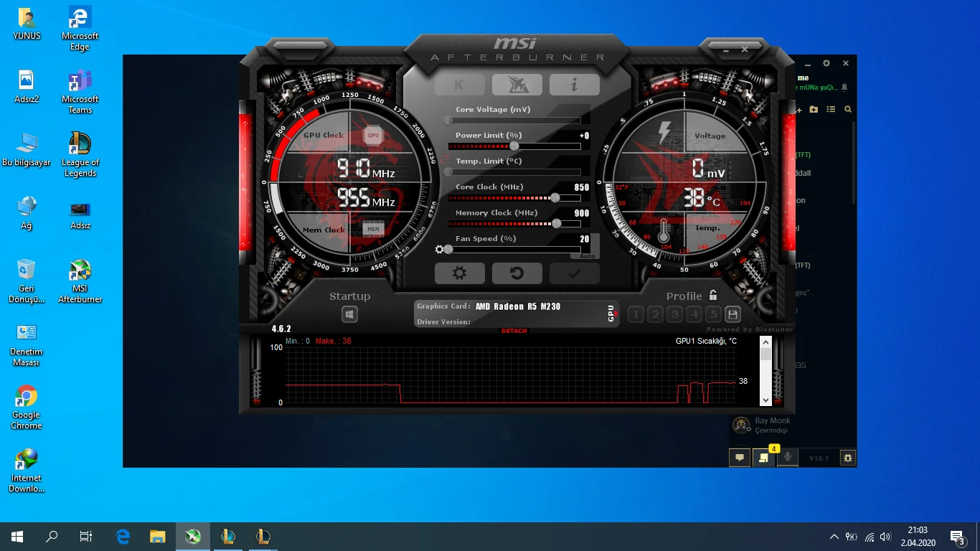Open the Afterburner information button
Viewport: 980px width, 551px height.
pyautogui.click(x=574, y=85)
